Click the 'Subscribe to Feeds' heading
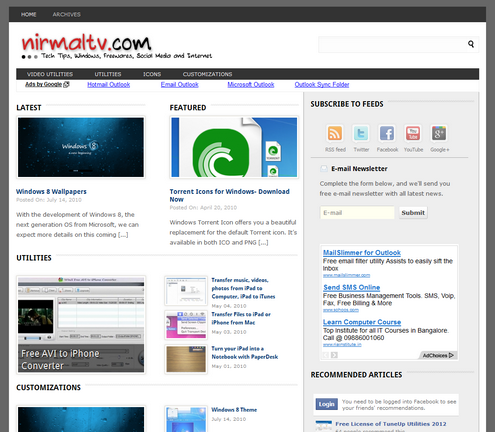495x432 pixels. point(347,104)
